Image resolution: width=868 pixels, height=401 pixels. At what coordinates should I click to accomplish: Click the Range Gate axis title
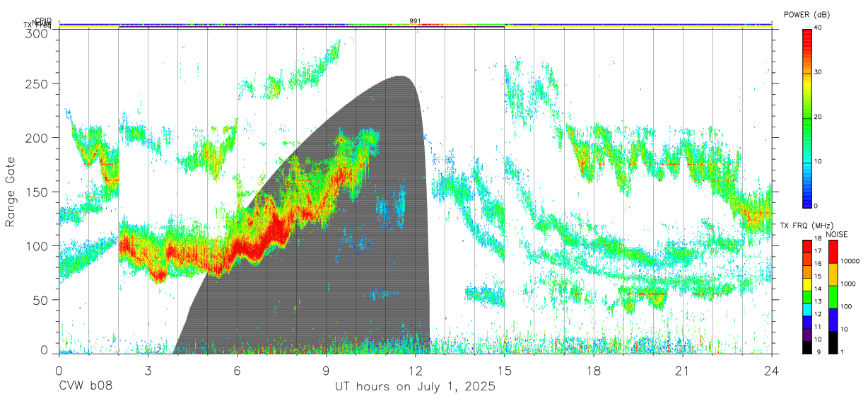click(x=11, y=192)
